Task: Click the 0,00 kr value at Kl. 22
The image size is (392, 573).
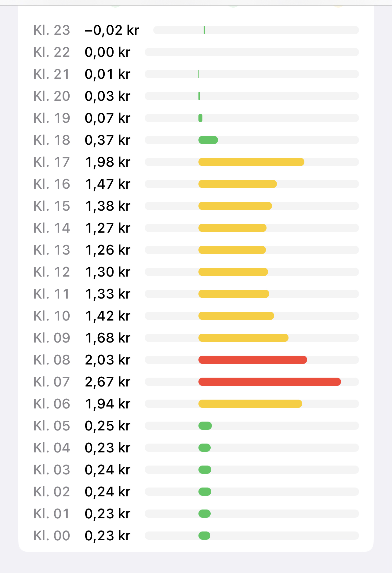Action: tap(108, 52)
